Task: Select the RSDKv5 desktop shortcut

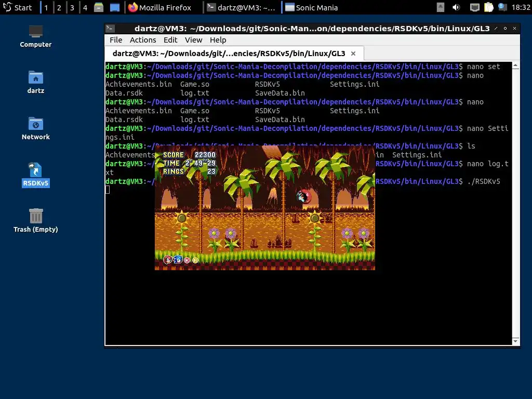Action: coord(36,175)
